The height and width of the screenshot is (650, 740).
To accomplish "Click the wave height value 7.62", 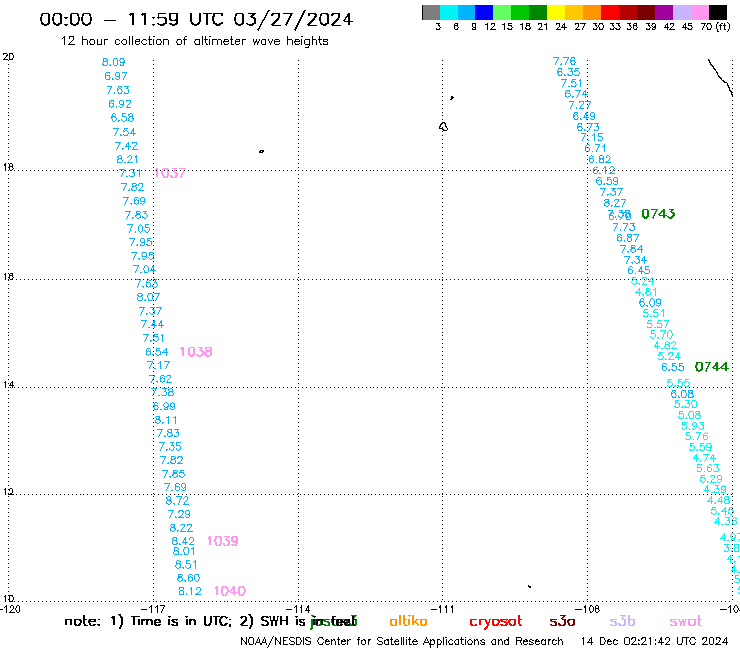I will [x=160, y=379].
